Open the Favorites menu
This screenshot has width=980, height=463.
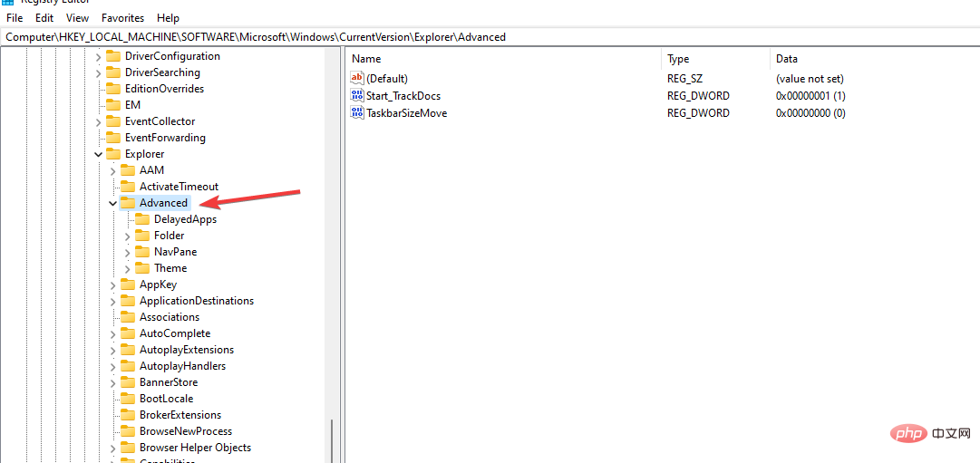(x=122, y=18)
